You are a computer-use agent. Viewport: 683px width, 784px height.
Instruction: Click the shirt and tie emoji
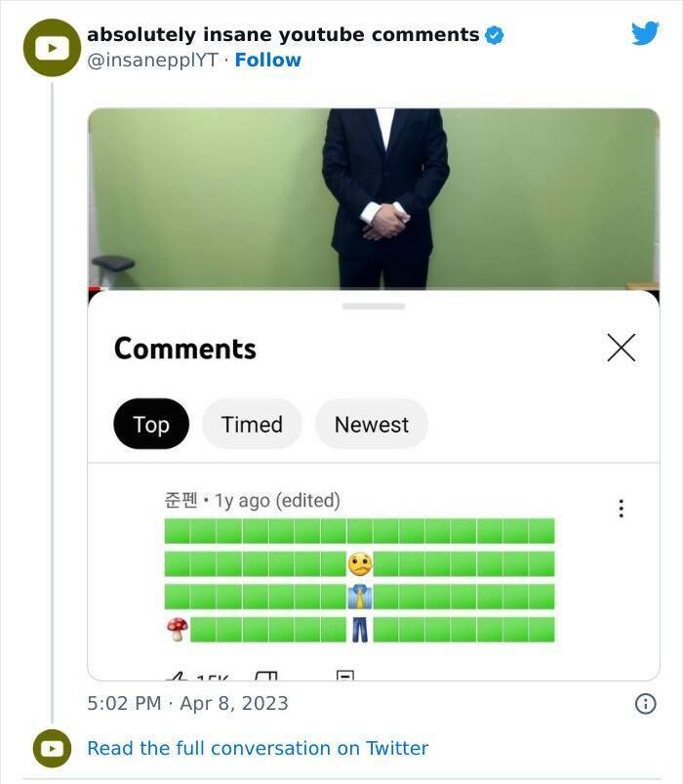(x=360, y=597)
